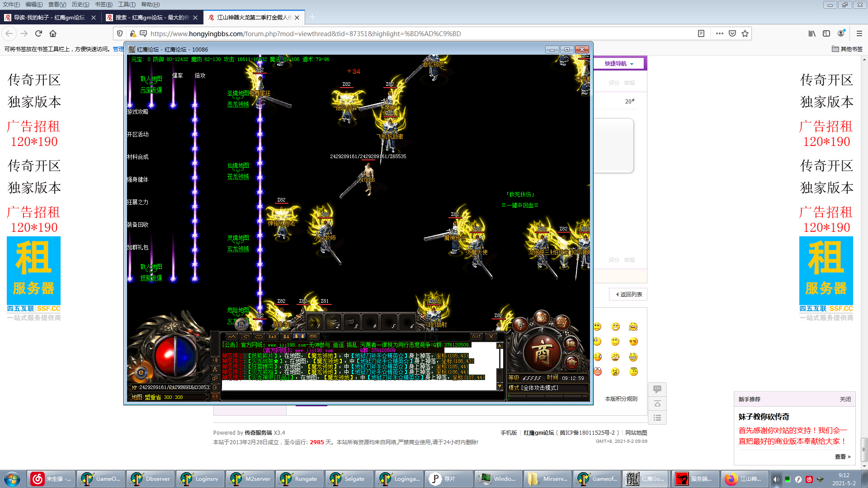Open 查看 link in the recommendation popup

point(843,456)
